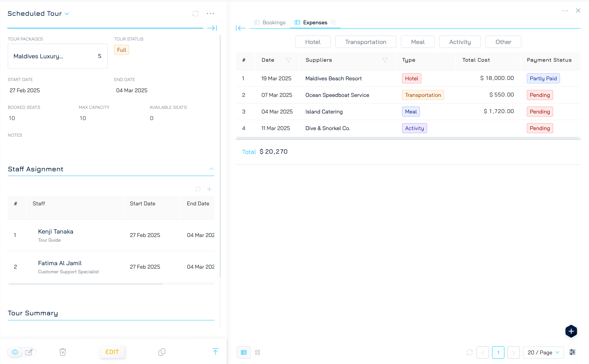Open the Scheduled Tour title dropdown
Viewport: 589px width, 364px height.
(x=67, y=14)
